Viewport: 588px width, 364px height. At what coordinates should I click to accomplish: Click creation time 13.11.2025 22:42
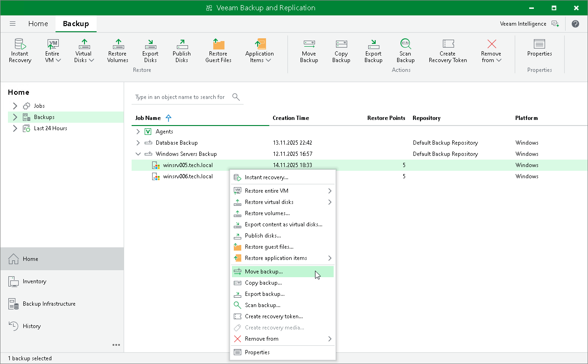(293, 143)
